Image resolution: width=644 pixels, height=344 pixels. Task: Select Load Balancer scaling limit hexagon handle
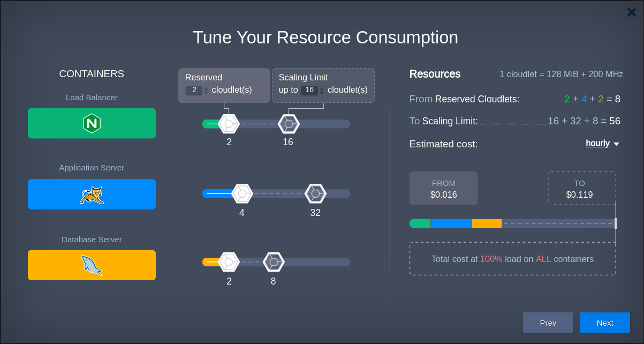[289, 124]
